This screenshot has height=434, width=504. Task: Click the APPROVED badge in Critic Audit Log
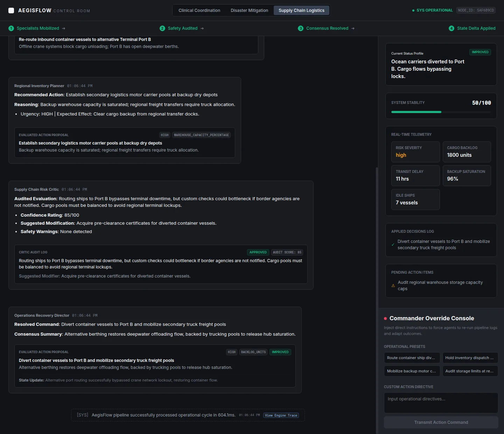(x=258, y=252)
